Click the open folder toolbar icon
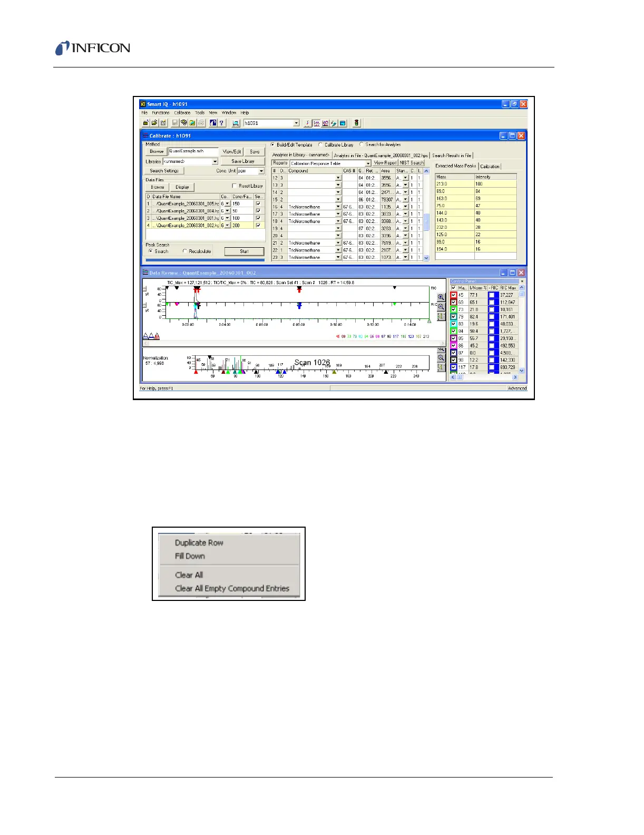Viewport: 644px width, 835px height. point(154,123)
